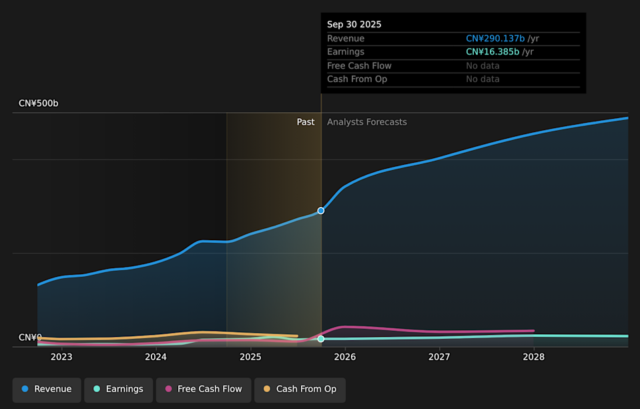Click the 2026 x-axis label
The height and width of the screenshot is (409, 640).
[345, 357]
